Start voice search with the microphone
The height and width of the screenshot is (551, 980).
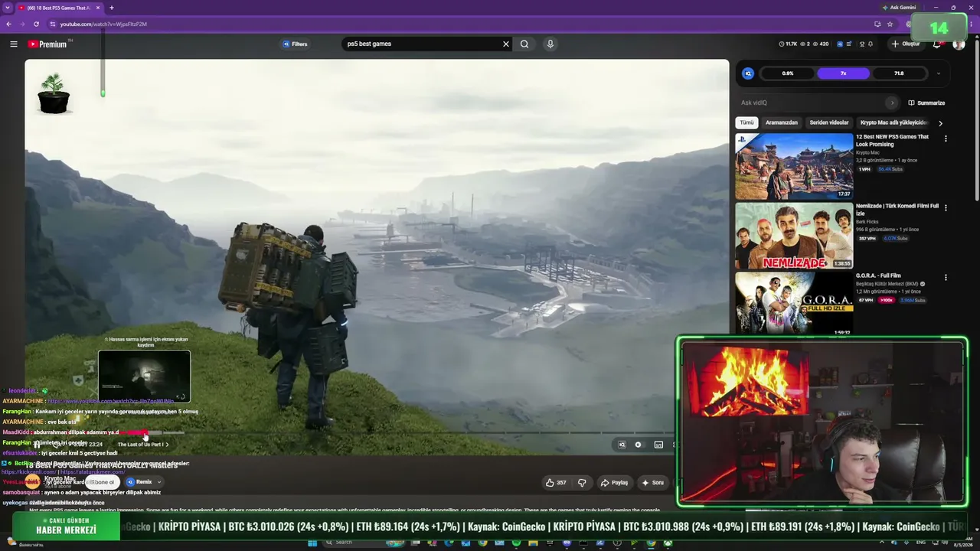coord(550,44)
